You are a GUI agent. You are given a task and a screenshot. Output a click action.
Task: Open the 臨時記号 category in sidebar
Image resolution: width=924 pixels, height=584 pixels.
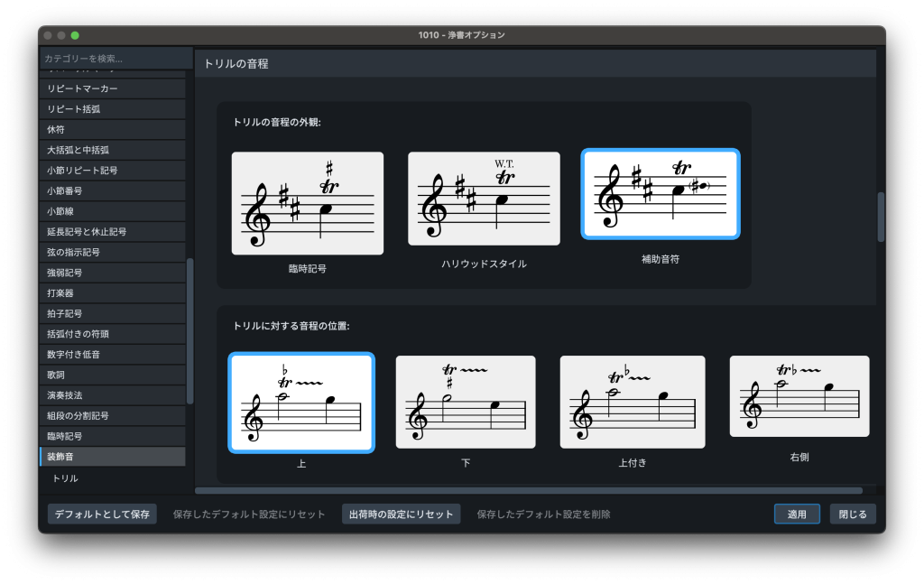(113, 436)
